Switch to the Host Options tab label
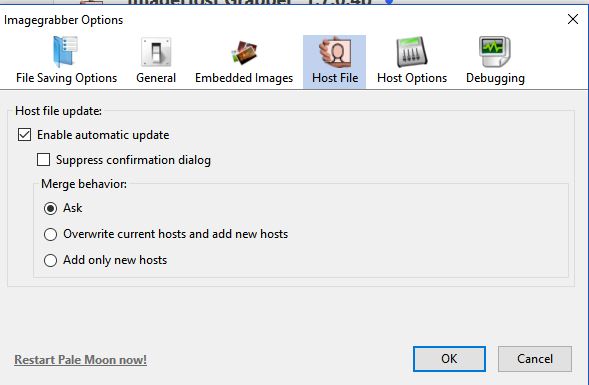589x385 pixels. tap(412, 78)
